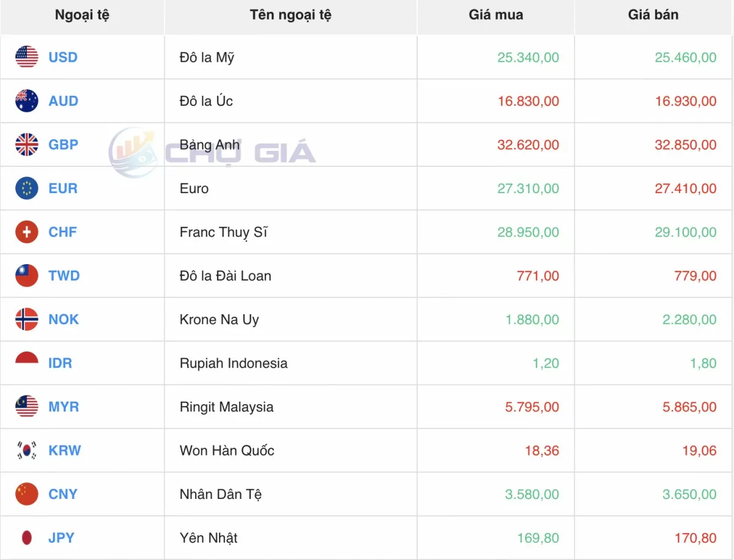Click the Switzerland flag icon
734x560 pixels.
(27, 232)
